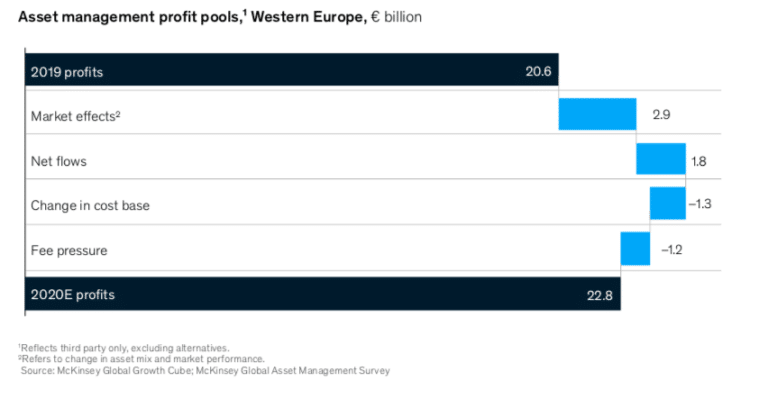Select the 2.9 data label
The height and width of the screenshot is (399, 768).
tap(661, 115)
